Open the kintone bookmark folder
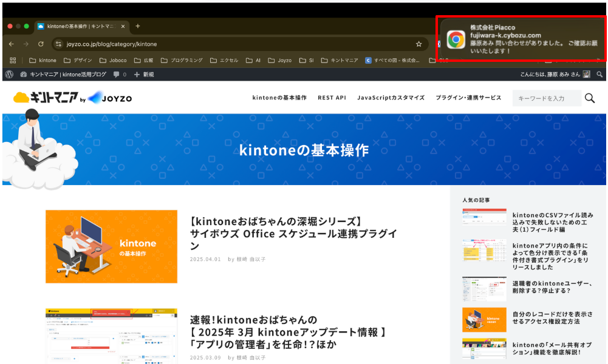This screenshot has width=608, height=364. click(43, 61)
